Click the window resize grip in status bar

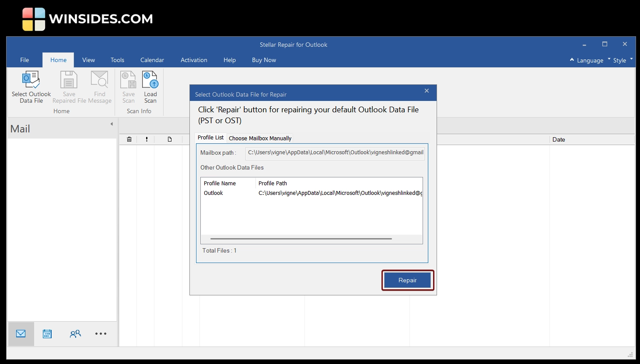click(630, 354)
